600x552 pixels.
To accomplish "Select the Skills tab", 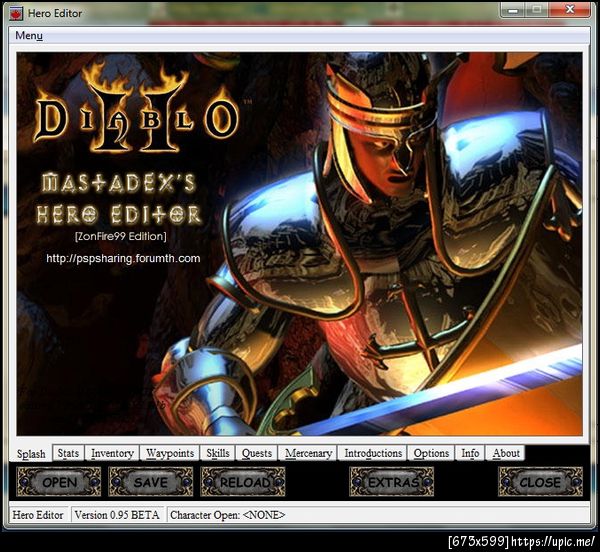I will point(218,453).
